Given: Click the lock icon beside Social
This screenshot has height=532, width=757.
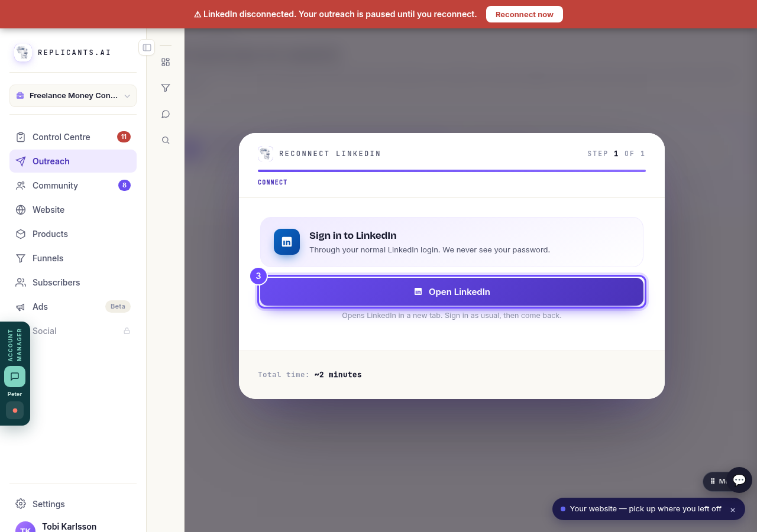Looking at the screenshot, I should [127, 331].
